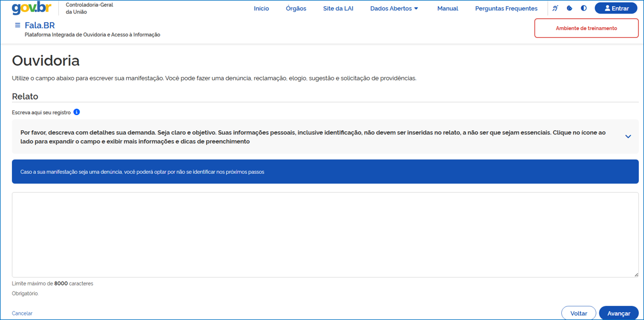Click the gov.br logo
Image resolution: width=644 pixels, height=320 pixels.
[32, 8]
